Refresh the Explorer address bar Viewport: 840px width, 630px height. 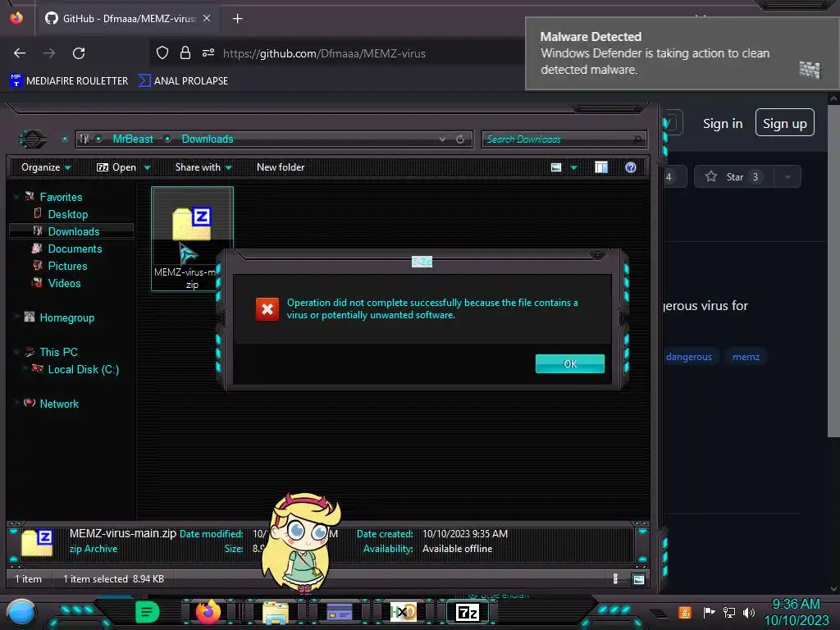point(460,139)
